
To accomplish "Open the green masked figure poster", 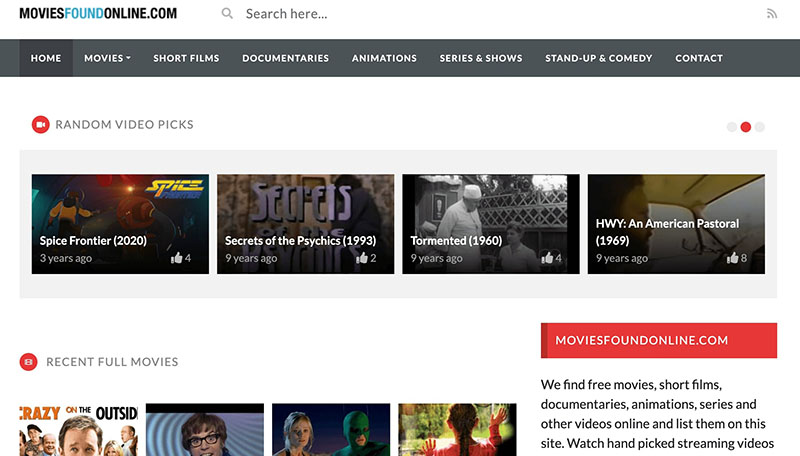I will (331, 429).
